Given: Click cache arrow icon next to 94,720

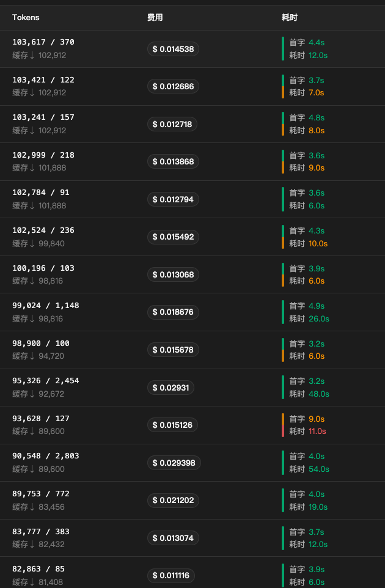Looking at the screenshot, I should [x=32, y=356].
